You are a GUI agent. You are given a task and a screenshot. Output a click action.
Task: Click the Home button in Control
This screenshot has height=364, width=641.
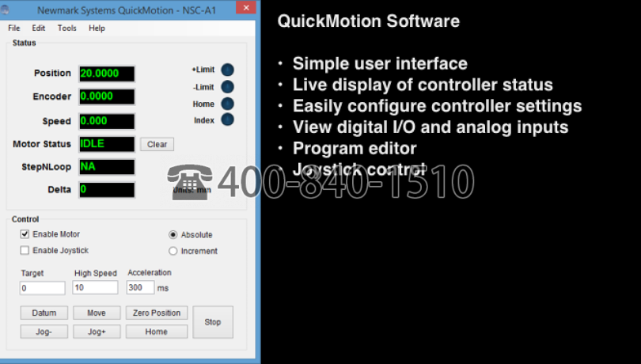coord(157,332)
